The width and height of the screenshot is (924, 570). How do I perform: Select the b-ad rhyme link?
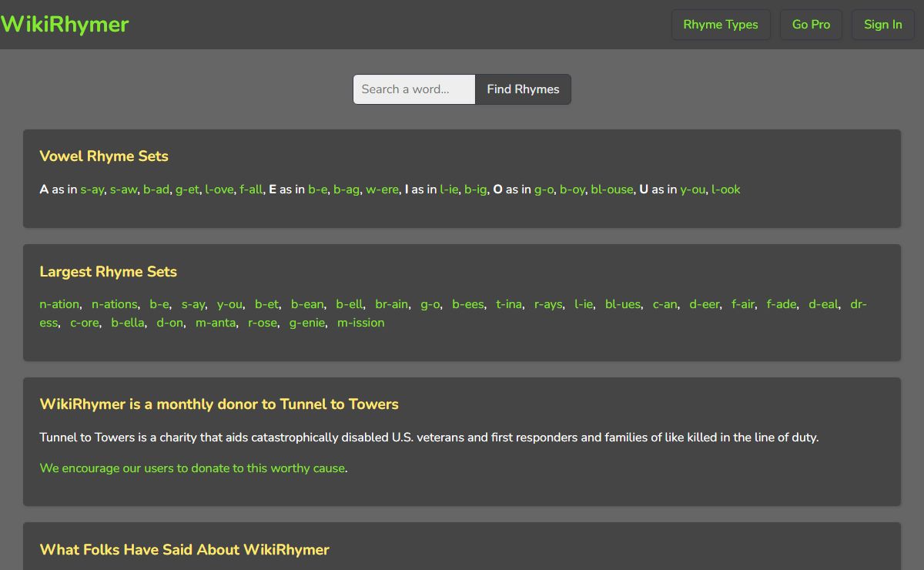(x=156, y=189)
